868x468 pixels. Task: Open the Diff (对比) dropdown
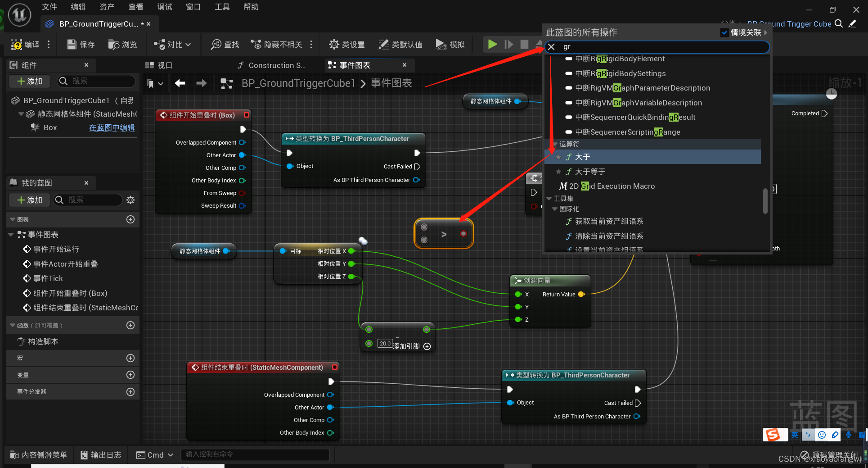tap(173, 44)
